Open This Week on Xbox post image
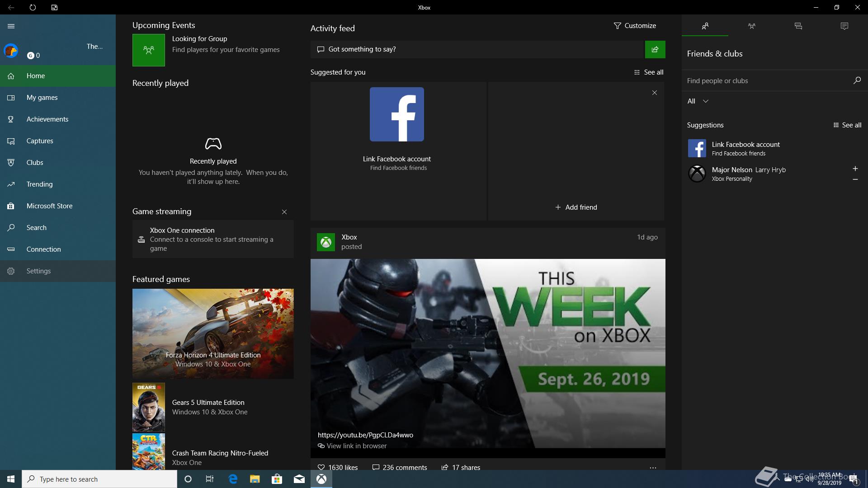Screen dimensions: 868x488 click(488, 353)
